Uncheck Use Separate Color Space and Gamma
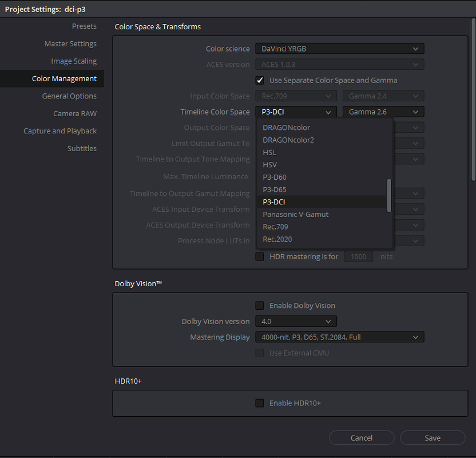 pyautogui.click(x=260, y=80)
